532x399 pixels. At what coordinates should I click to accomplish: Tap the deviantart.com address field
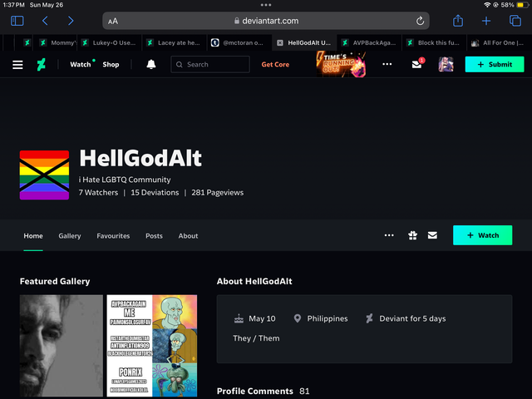click(266, 21)
